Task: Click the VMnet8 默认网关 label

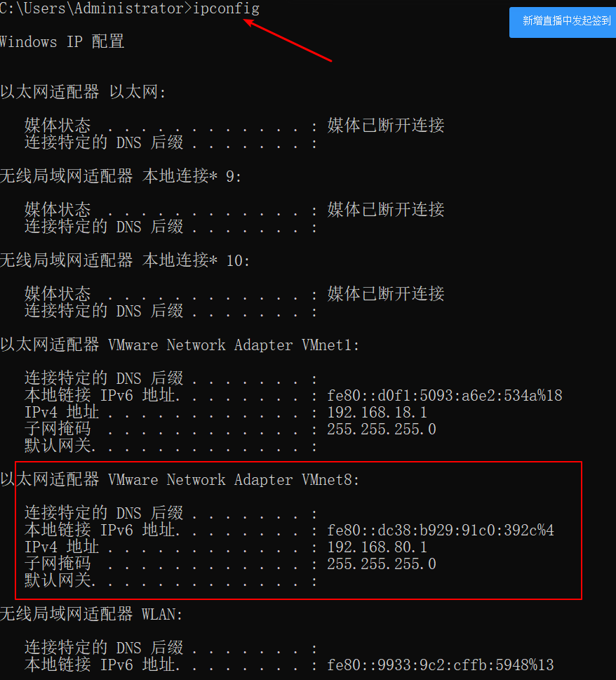Action: (58, 580)
